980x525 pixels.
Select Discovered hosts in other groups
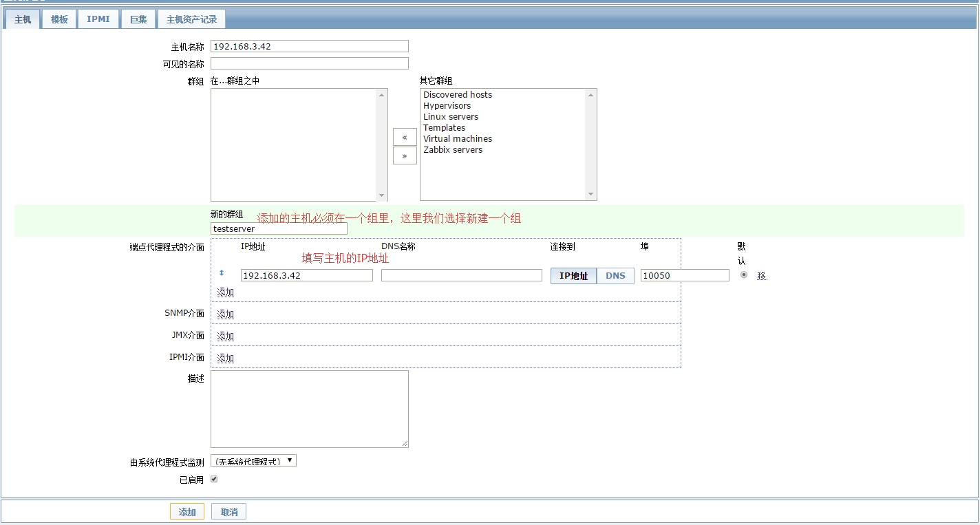click(458, 95)
